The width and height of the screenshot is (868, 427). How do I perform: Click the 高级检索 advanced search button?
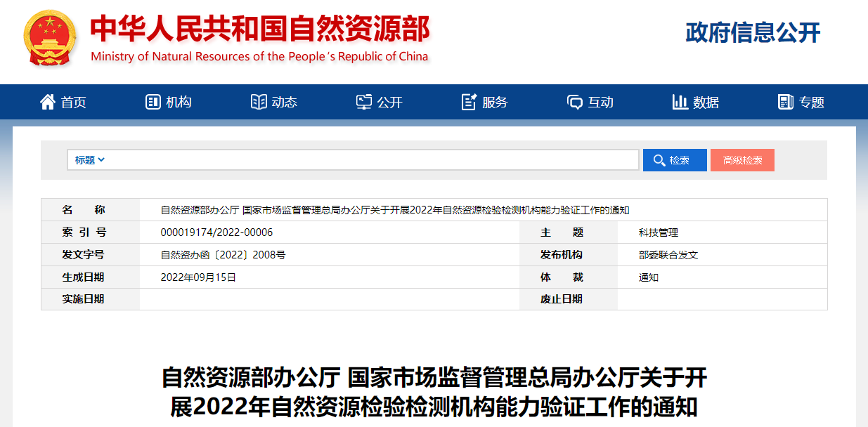pos(742,160)
